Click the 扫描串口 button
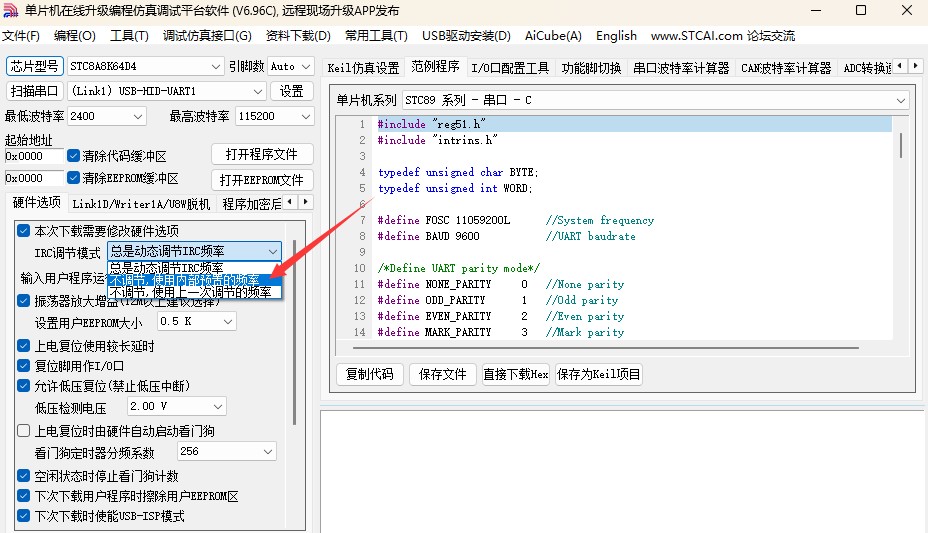The image size is (928, 533). 34,91
